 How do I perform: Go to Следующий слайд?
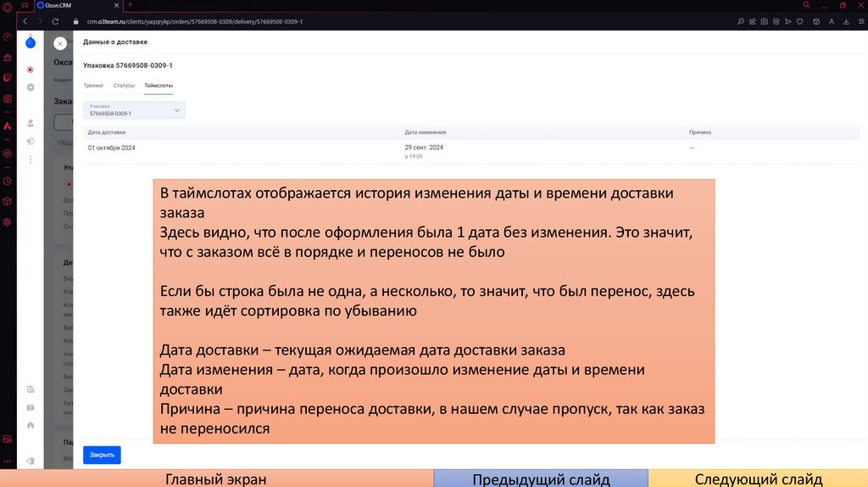click(759, 479)
